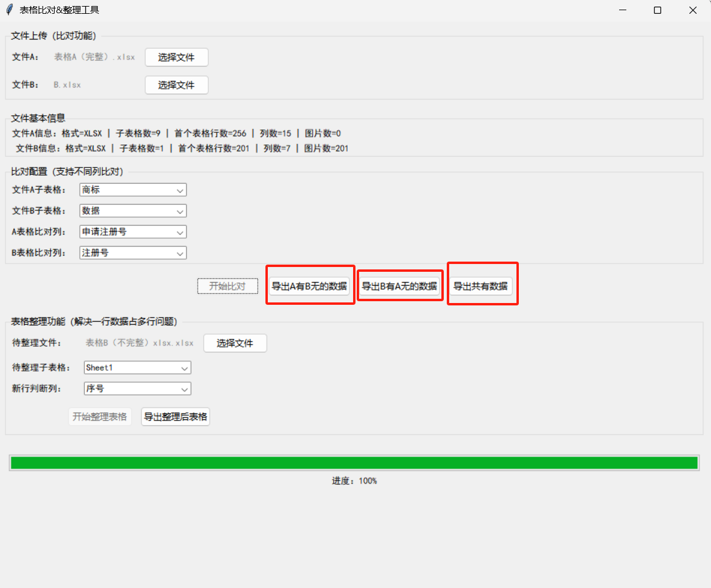Image resolution: width=711 pixels, height=588 pixels.
Task: Click 导出B有A无的数据 button
Action: 399,286
